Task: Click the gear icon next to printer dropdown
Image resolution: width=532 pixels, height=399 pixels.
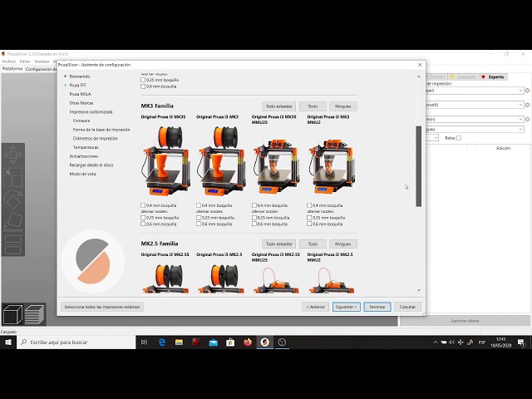Action: [528, 119]
